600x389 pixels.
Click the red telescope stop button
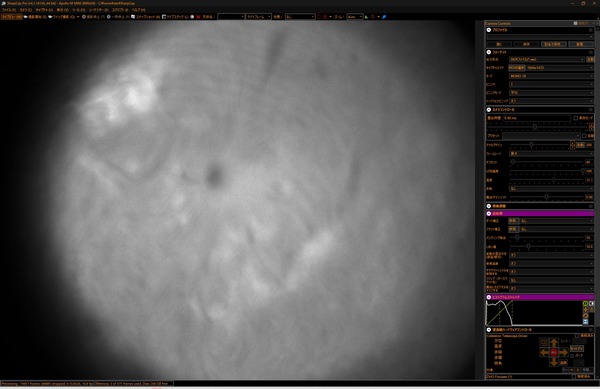coord(554,352)
